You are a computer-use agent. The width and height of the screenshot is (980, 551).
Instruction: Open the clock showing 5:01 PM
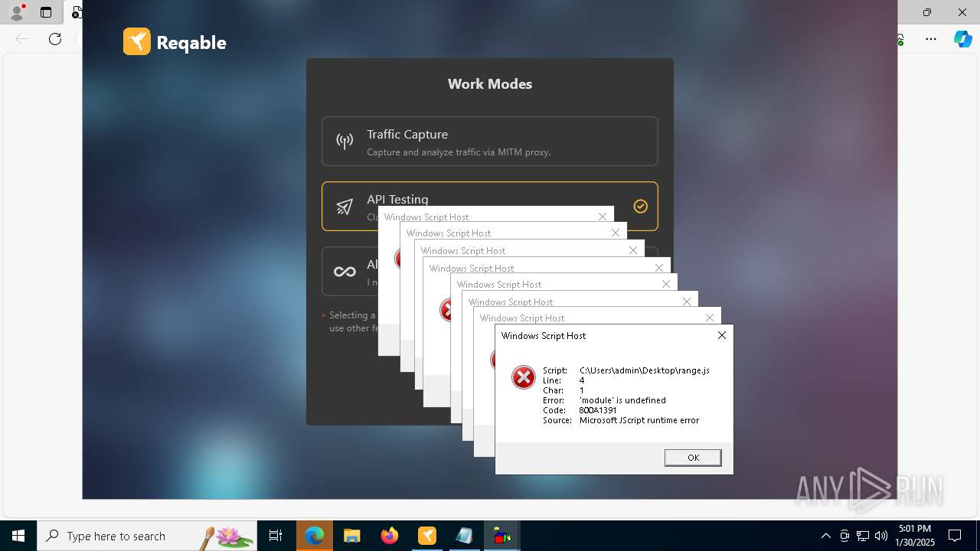click(915, 536)
